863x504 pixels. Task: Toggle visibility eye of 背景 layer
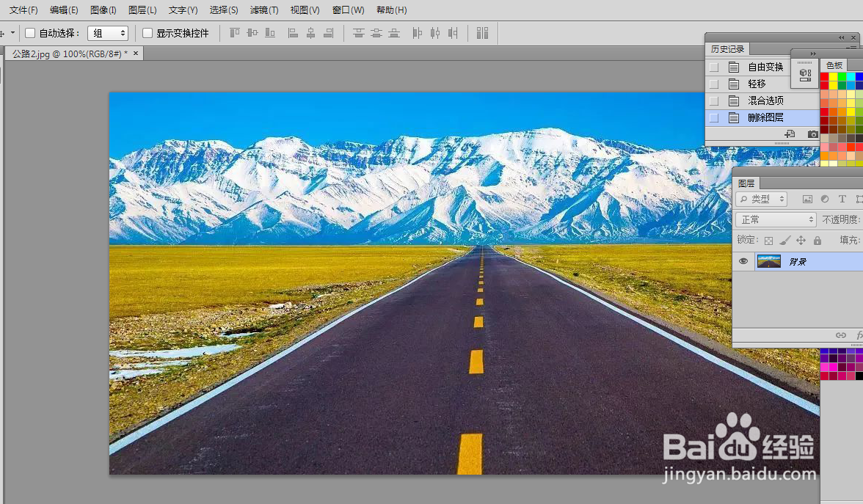(743, 261)
